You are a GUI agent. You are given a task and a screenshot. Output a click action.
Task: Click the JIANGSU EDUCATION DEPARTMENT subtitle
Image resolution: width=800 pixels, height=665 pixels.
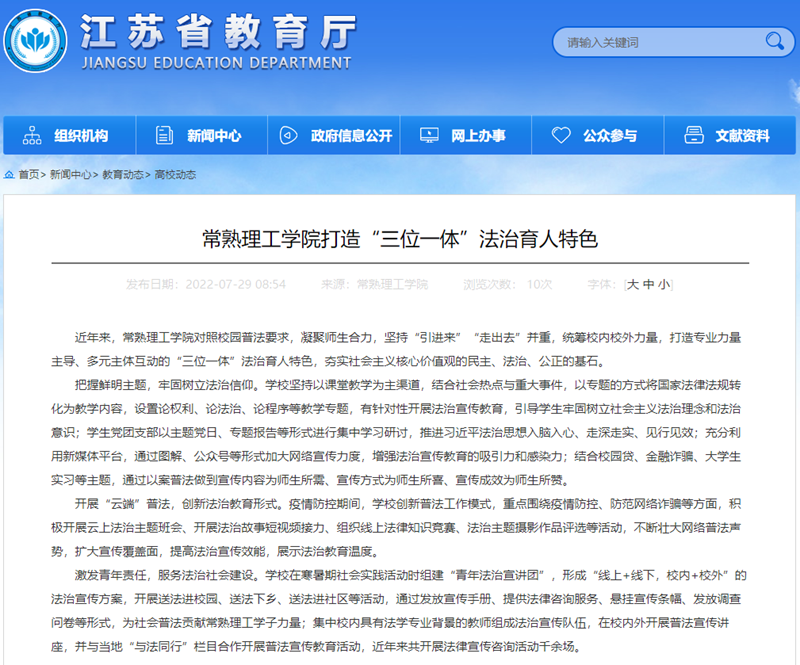tap(216, 63)
